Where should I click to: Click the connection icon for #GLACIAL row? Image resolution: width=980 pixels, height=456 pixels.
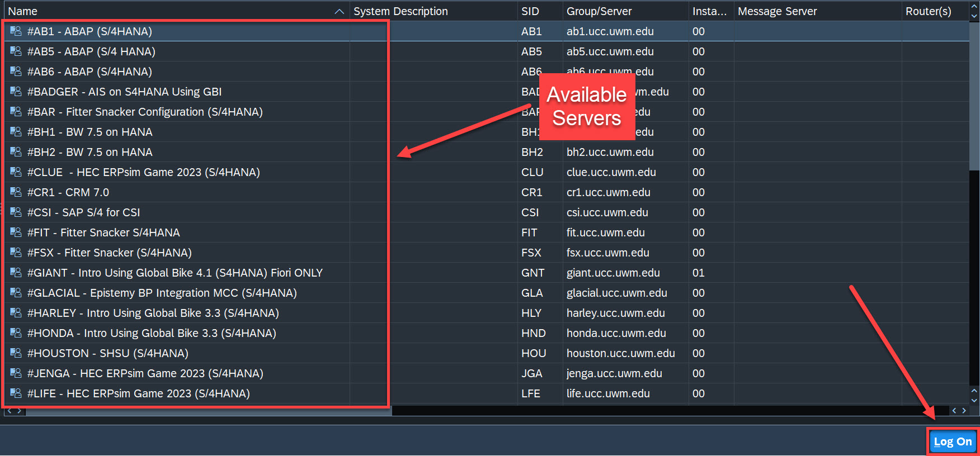point(16,293)
